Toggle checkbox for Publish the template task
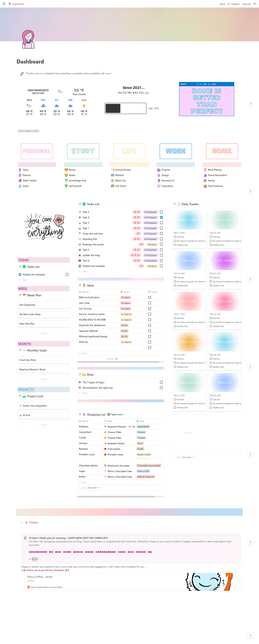Viewport: 259px width, 644px height. pyautogui.click(x=67, y=274)
